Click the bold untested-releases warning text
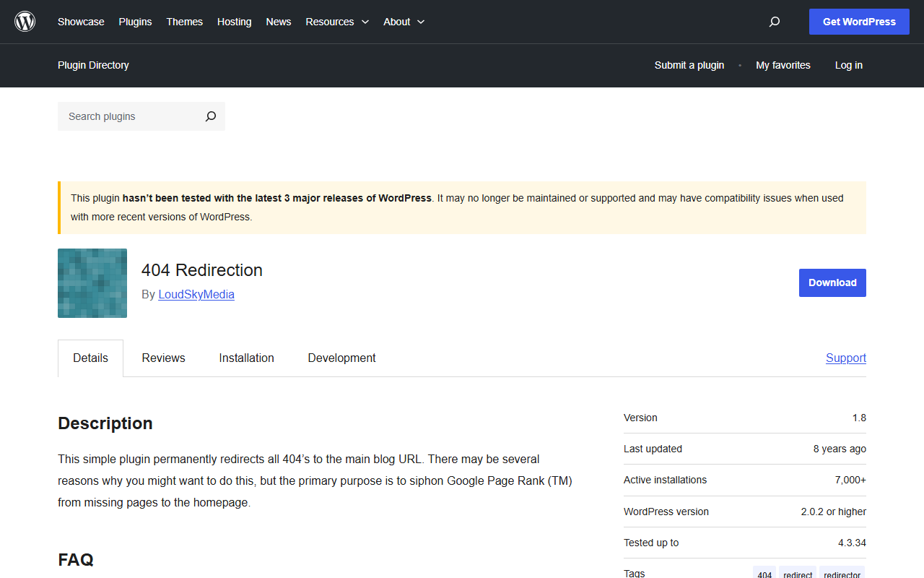The image size is (924, 578). pyautogui.click(x=277, y=198)
